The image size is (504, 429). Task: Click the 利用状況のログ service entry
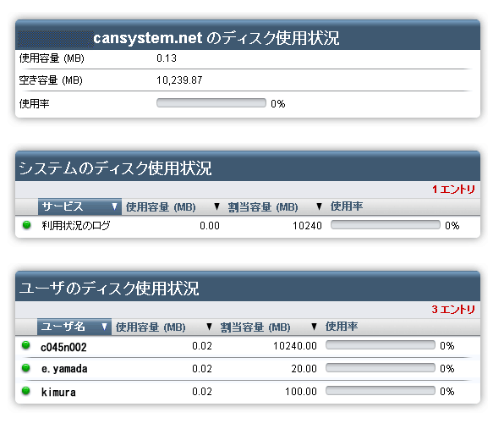point(76,225)
